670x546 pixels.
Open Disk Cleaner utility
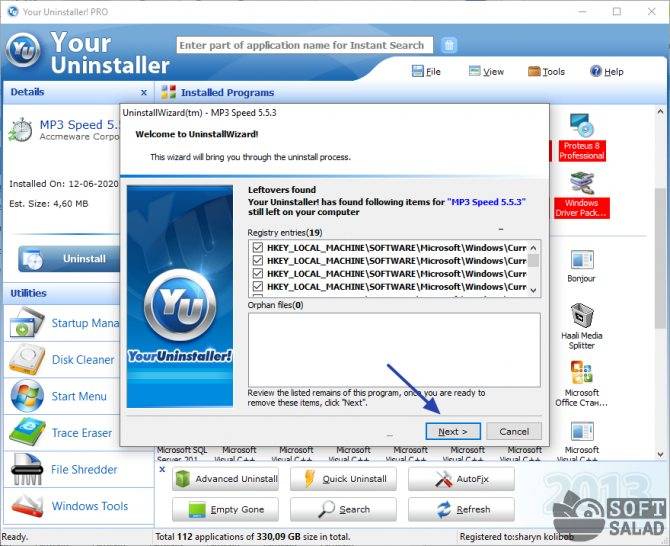pyautogui.click(x=62, y=359)
